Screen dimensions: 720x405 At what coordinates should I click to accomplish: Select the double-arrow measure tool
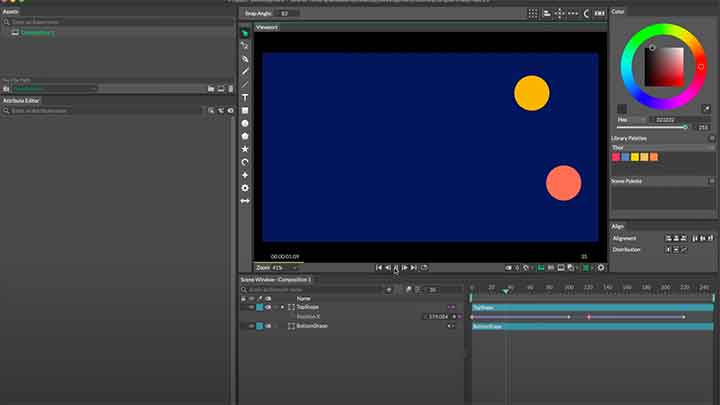coord(245,201)
